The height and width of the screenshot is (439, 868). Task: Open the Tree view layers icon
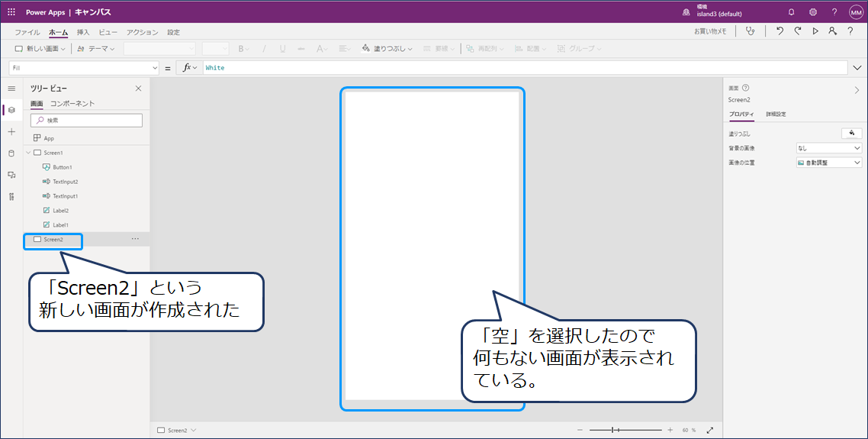(x=11, y=110)
